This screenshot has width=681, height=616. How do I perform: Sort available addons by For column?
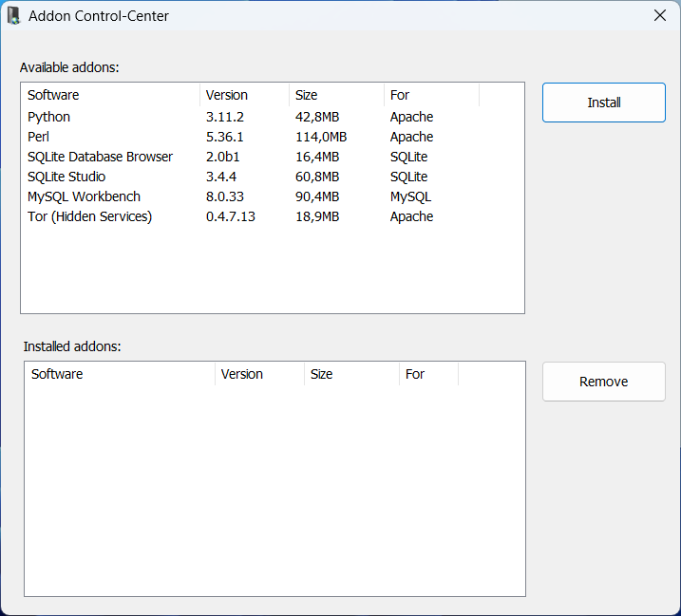432,95
